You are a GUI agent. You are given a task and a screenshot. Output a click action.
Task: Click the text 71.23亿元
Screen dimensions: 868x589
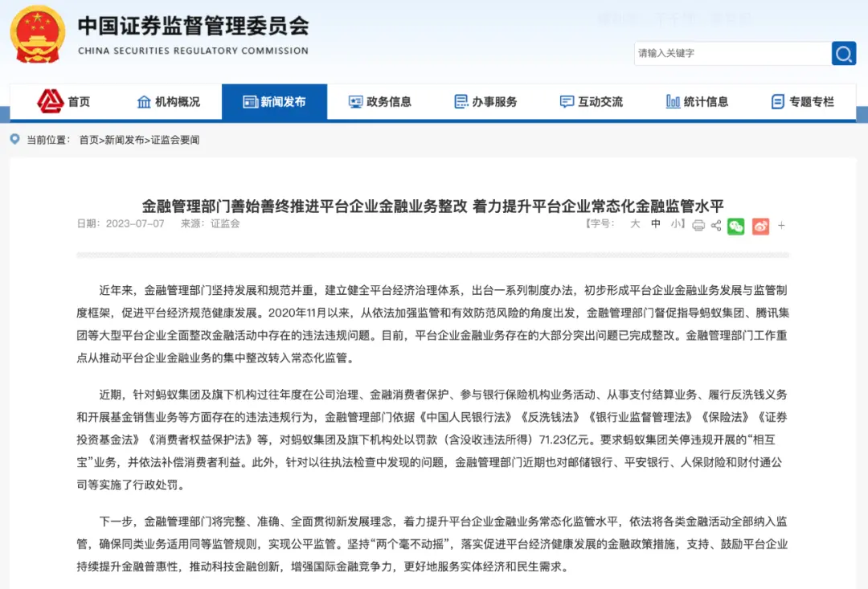(x=564, y=440)
